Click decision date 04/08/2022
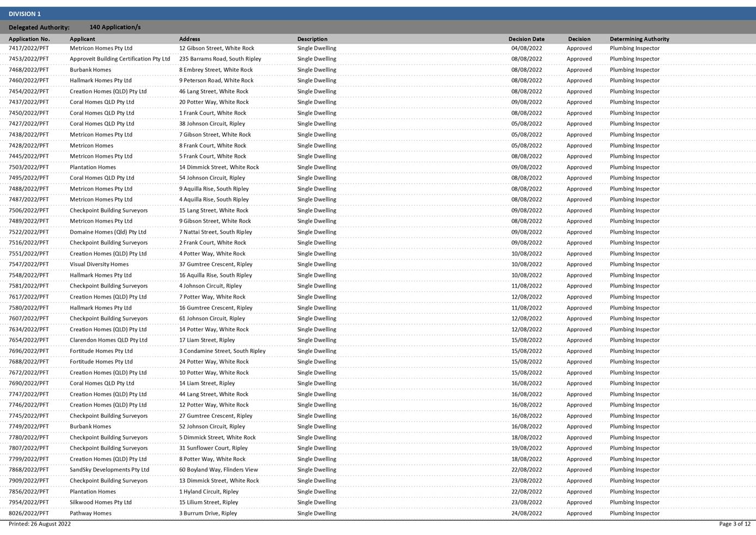Viewport: 756px width, 535px height. coord(527,48)
